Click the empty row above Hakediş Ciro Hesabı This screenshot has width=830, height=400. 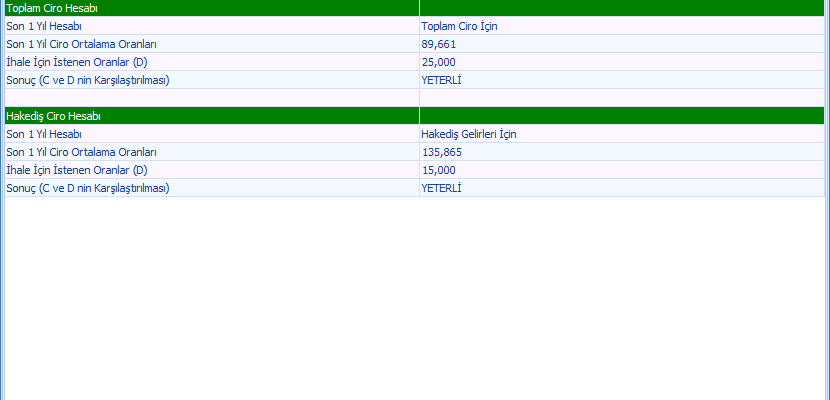[x=210, y=97]
